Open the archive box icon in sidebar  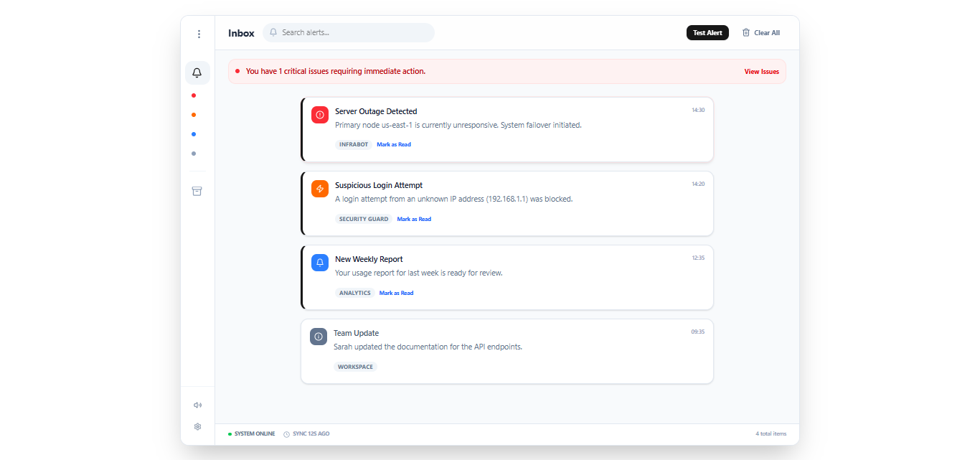point(197,191)
